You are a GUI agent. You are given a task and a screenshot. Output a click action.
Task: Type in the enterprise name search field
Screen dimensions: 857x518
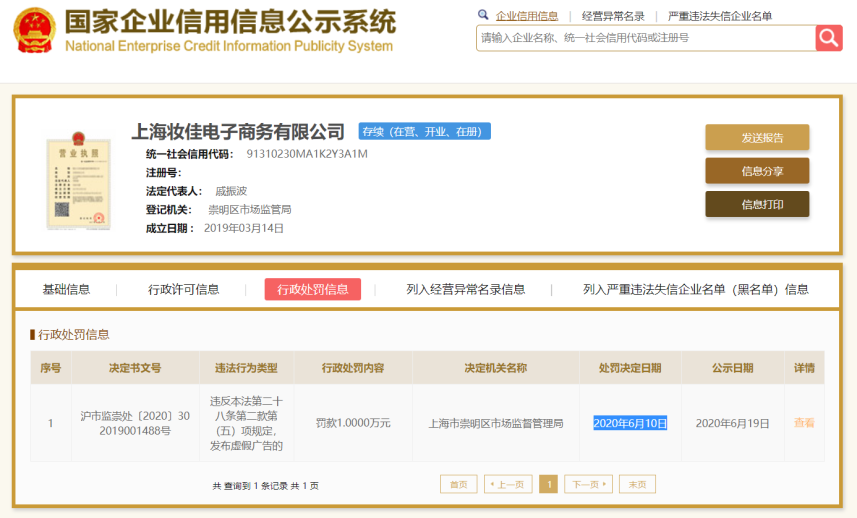pos(645,38)
